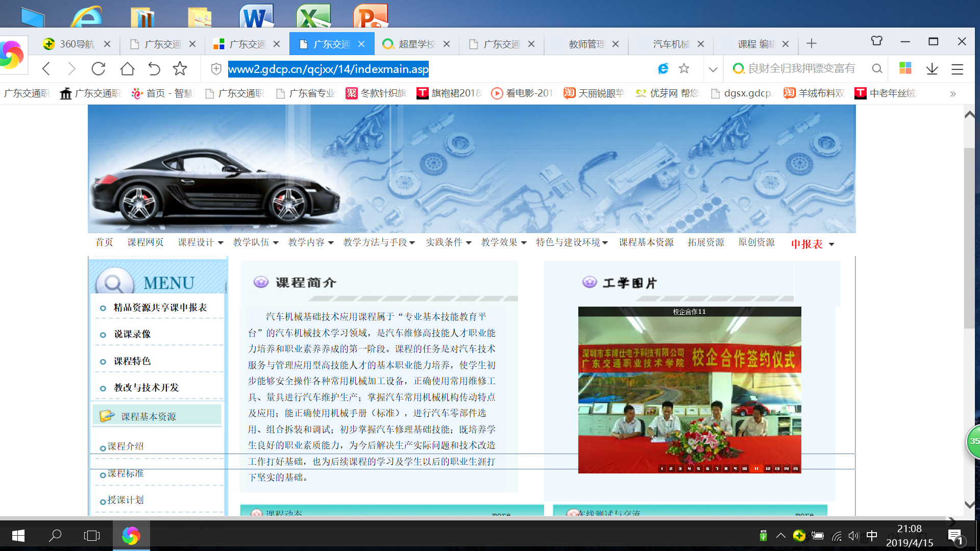The height and width of the screenshot is (551, 980).
Task: Expand address bar history dropdown chevron
Action: pyautogui.click(x=713, y=69)
